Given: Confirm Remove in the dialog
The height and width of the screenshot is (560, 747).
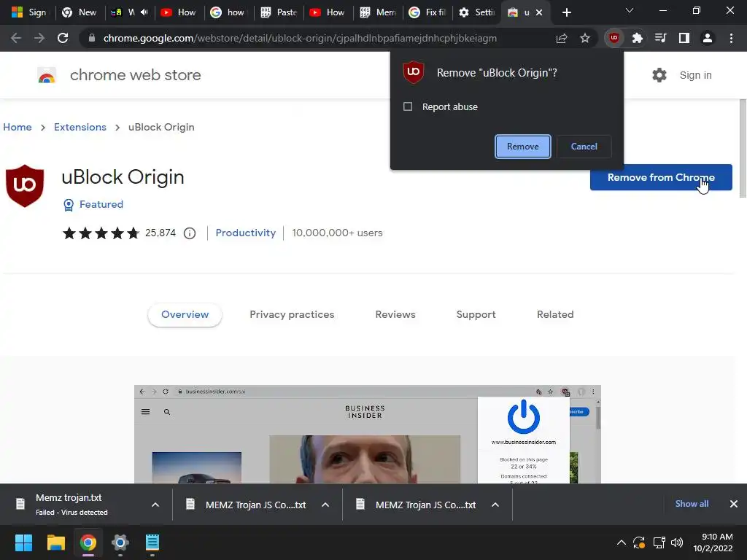Looking at the screenshot, I should point(522,147).
